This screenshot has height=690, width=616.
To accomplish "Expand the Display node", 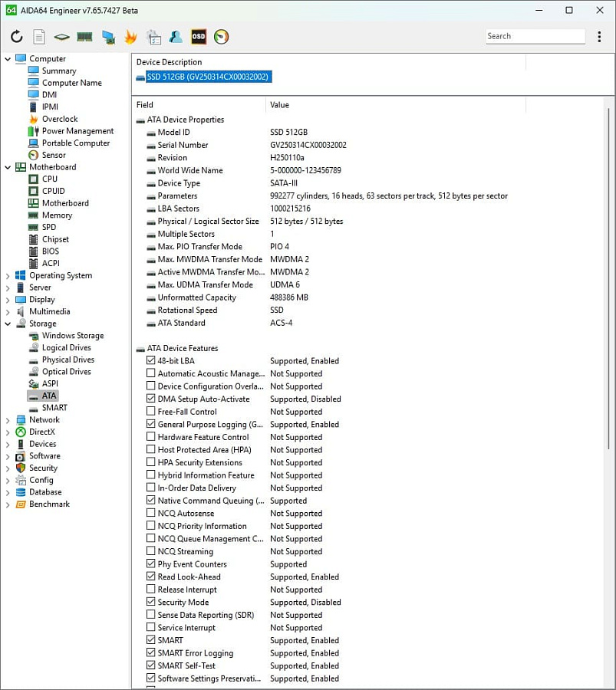I will coord(8,300).
